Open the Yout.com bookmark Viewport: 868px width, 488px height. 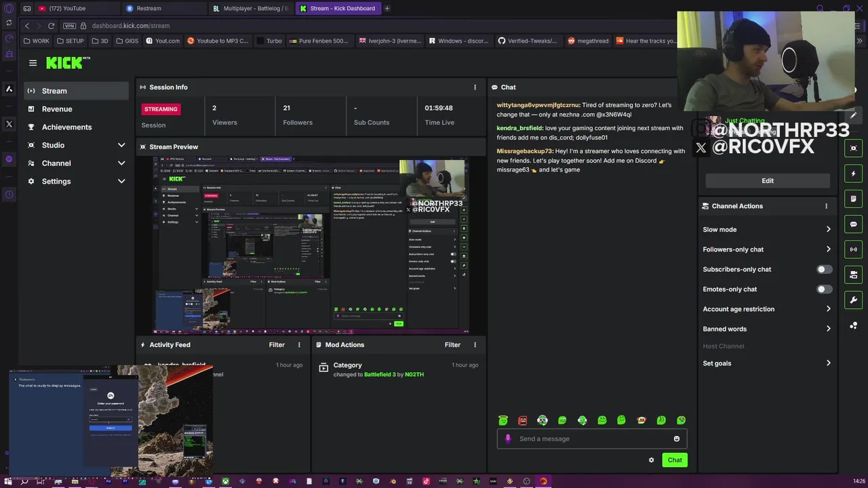click(x=163, y=41)
